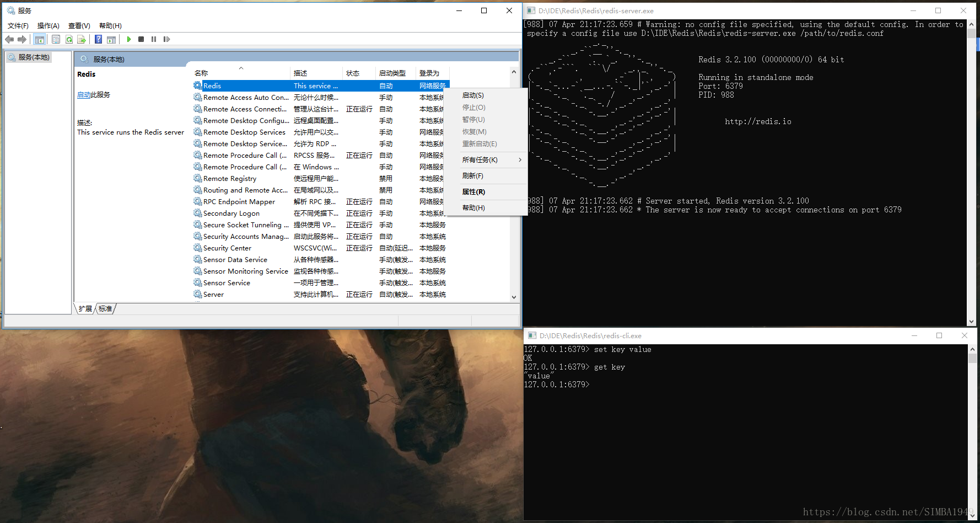Select the Sensor Monitoring Service row
This screenshot has width=980, height=523.
321,271
